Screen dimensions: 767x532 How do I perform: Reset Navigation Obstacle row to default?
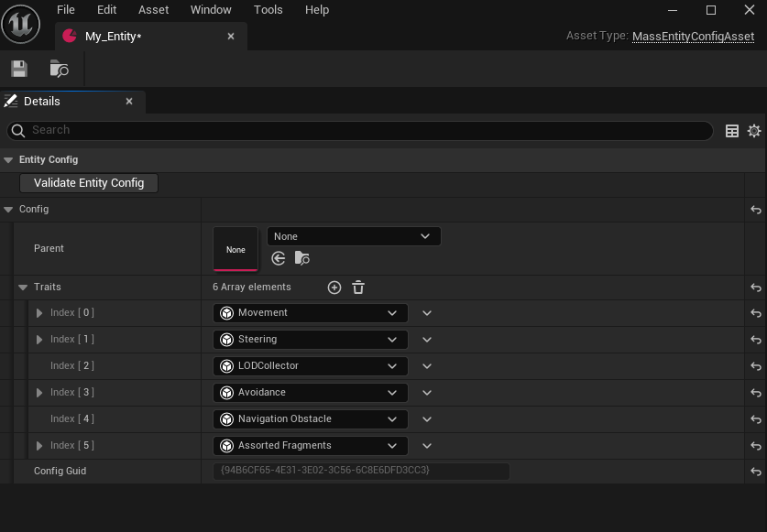pos(756,419)
